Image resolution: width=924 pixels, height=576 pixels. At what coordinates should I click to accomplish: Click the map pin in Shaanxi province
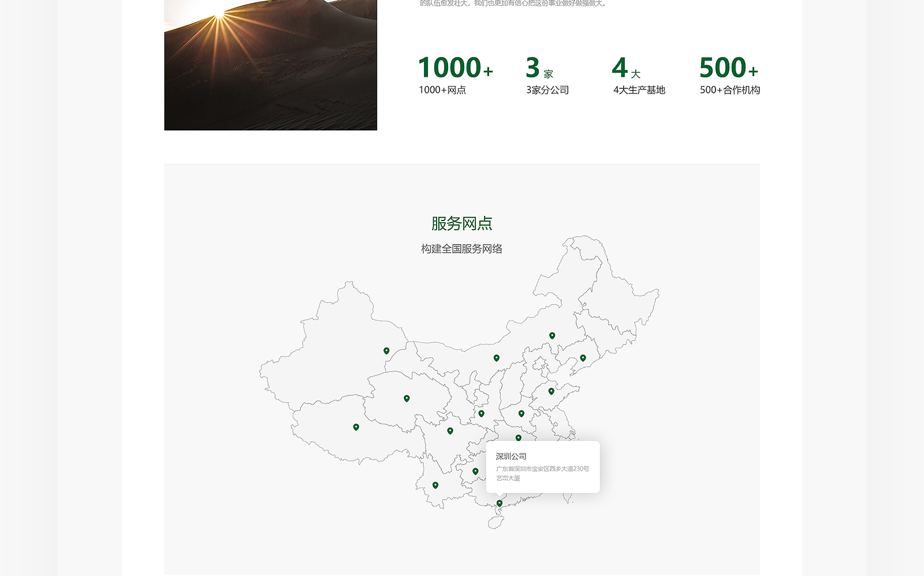coord(481,413)
